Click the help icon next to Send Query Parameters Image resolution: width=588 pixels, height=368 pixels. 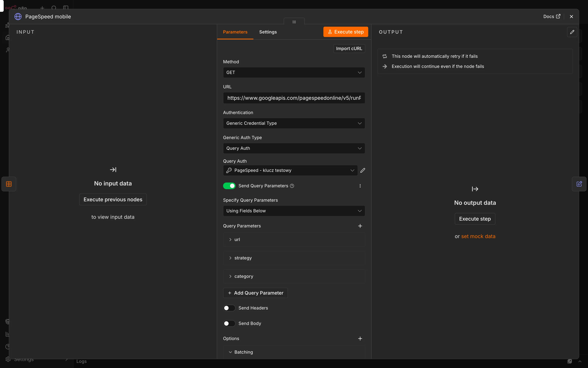(292, 186)
